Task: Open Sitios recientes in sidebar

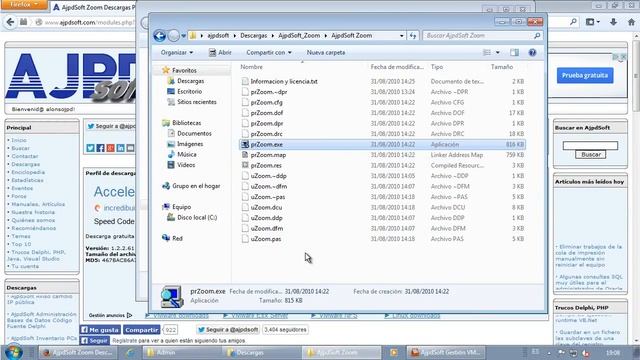Action: pyautogui.click(x=197, y=102)
